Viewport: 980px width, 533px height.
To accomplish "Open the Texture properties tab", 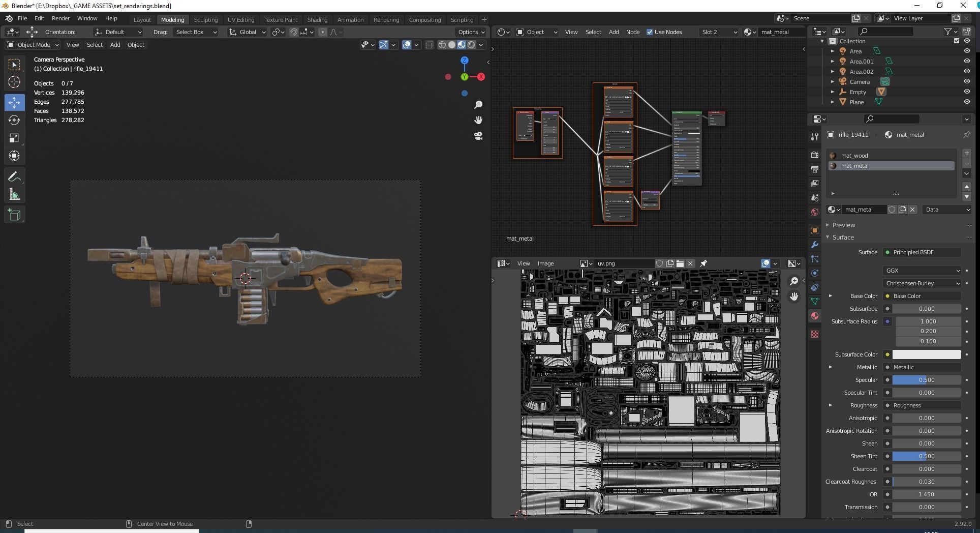I will 815,334.
